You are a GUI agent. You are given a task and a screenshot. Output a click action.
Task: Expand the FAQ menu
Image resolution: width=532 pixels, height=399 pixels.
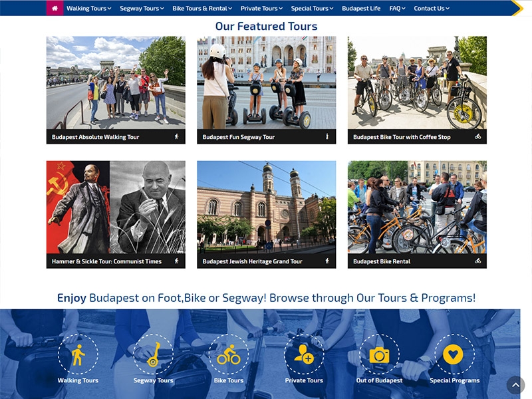pos(397,8)
